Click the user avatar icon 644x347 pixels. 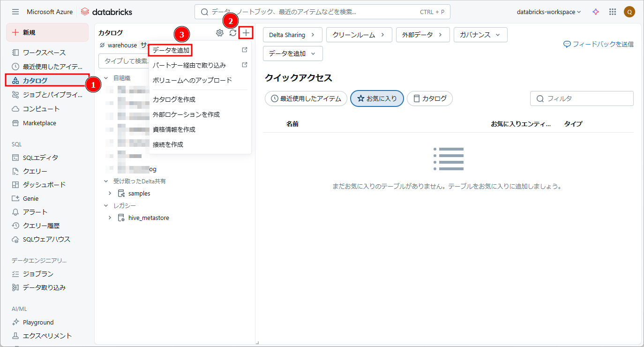(629, 12)
